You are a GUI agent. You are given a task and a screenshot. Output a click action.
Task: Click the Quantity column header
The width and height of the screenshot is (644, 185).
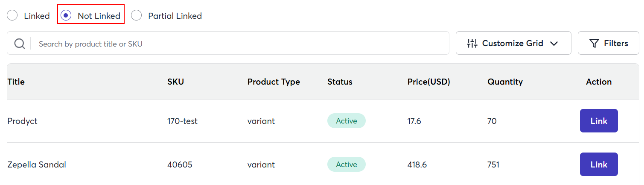(505, 82)
